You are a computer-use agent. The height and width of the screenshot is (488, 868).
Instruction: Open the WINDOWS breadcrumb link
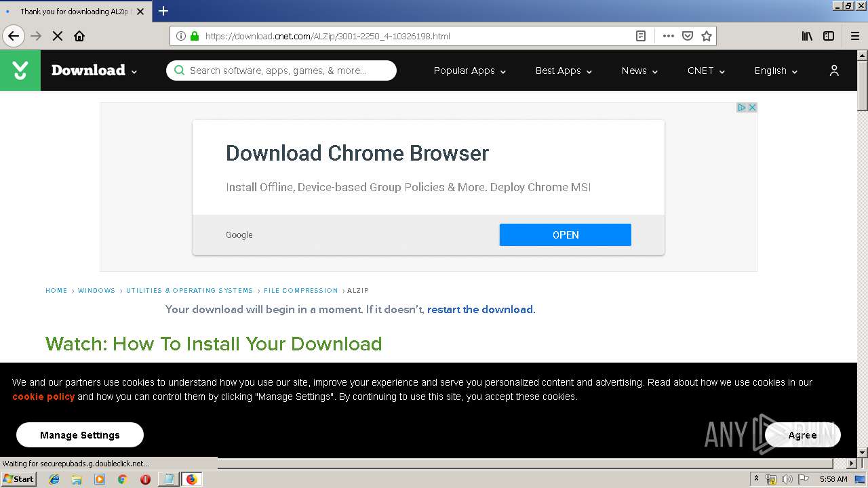click(x=96, y=290)
